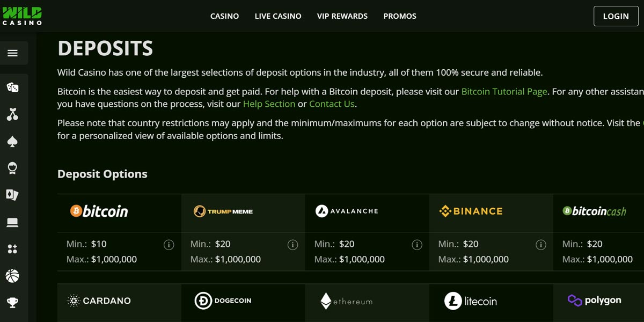Open the Promos menu item
Image resolution: width=644 pixels, height=322 pixels.
click(x=400, y=16)
